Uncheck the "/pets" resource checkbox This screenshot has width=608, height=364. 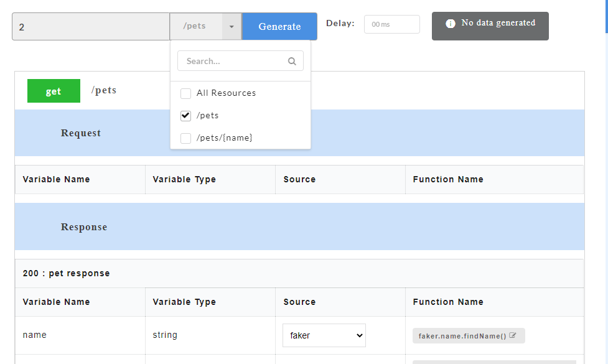point(185,115)
